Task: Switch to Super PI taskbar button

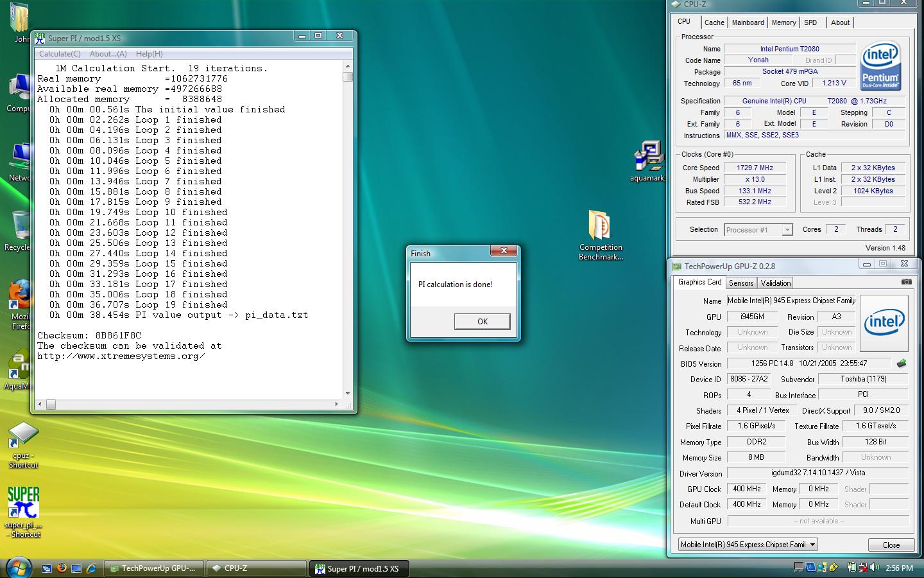Action: (359, 568)
